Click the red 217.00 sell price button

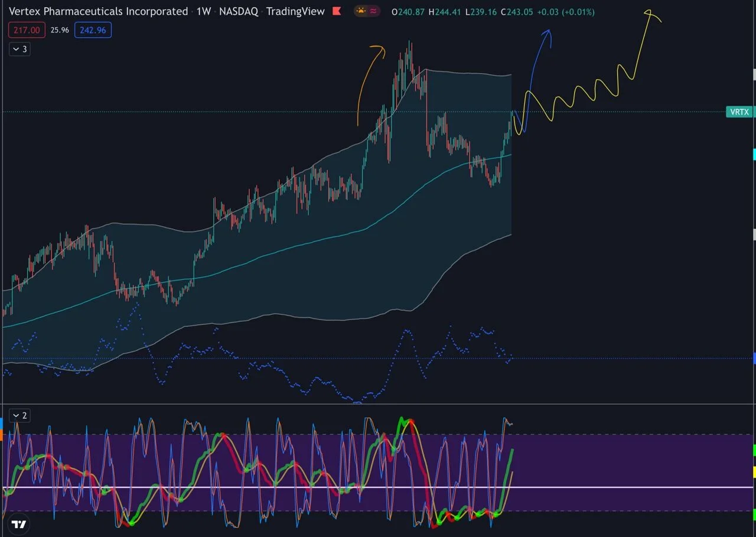27,30
